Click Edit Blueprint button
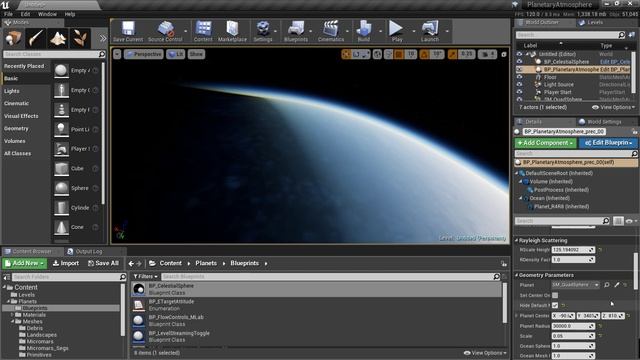The image size is (640, 360). click(x=608, y=143)
